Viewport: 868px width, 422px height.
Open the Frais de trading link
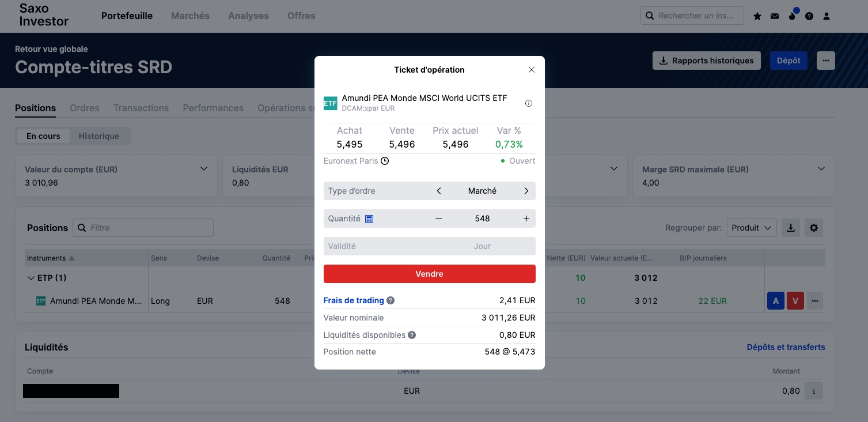(354, 300)
